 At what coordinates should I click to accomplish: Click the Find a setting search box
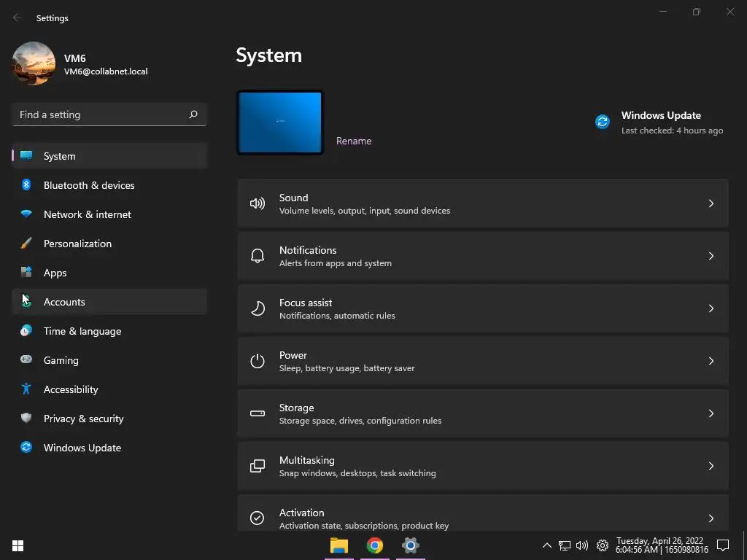(109, 114)
